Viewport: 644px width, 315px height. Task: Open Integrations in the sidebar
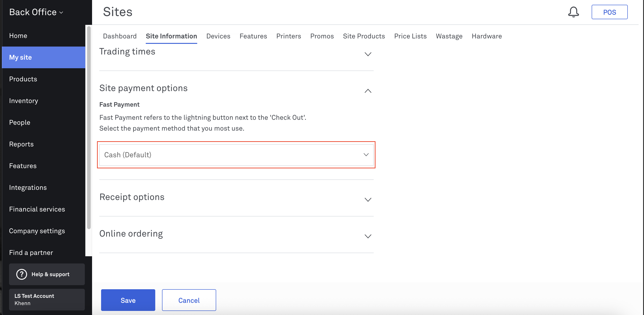coord(44,188)
